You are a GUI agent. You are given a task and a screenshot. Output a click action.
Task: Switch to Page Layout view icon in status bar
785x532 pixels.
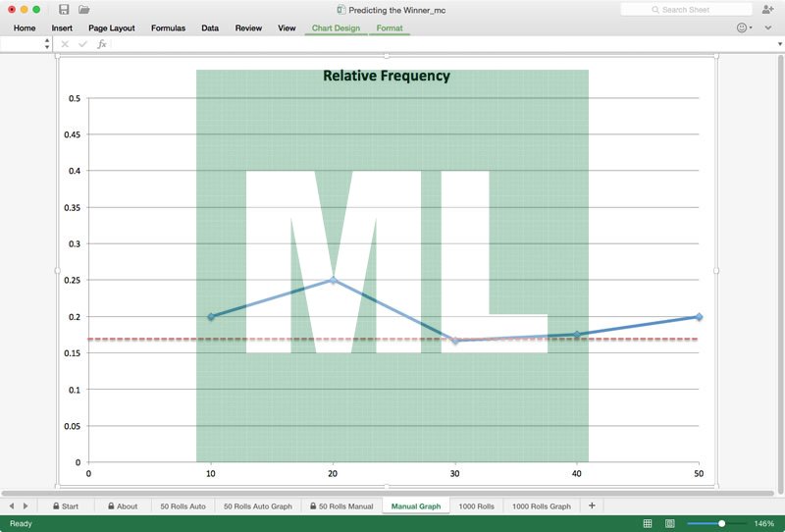[669, 524]
